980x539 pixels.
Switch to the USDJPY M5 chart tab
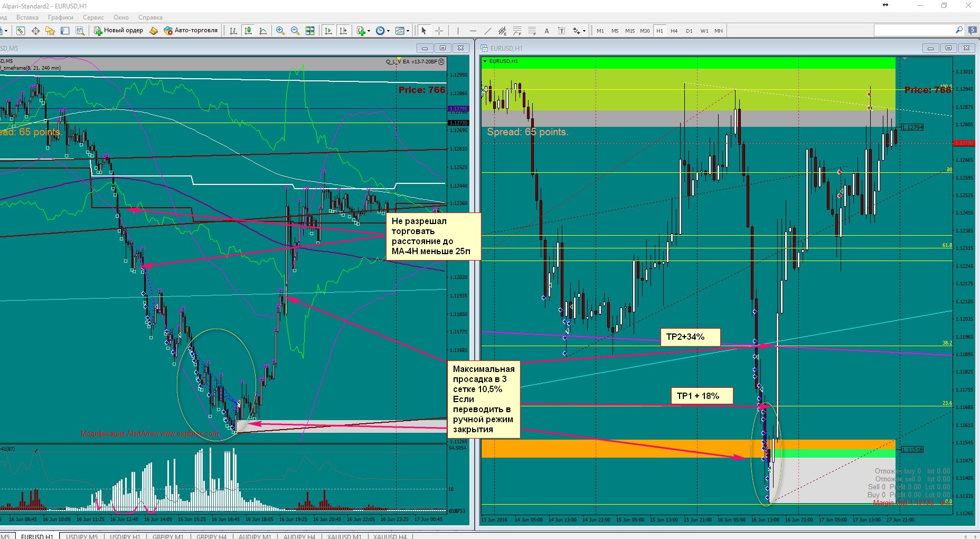tap(82, 536)
